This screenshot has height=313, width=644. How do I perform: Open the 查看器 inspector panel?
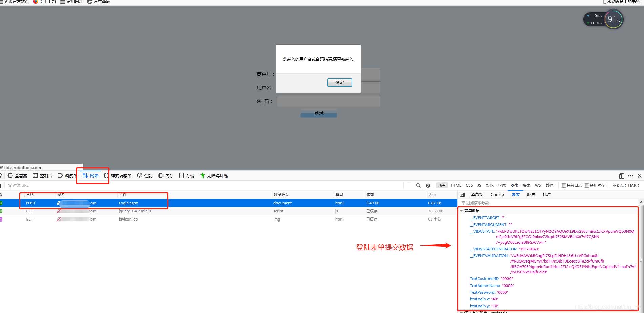click(18, 175)
